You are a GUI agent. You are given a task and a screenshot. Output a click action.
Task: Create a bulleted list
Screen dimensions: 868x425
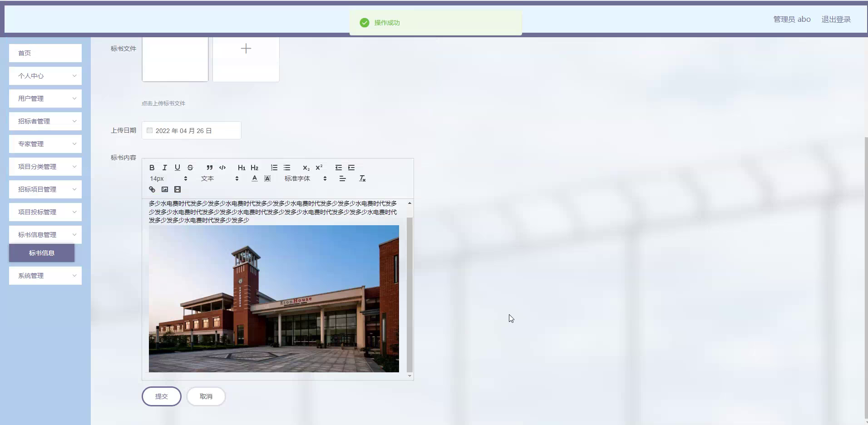pos(287,168)
